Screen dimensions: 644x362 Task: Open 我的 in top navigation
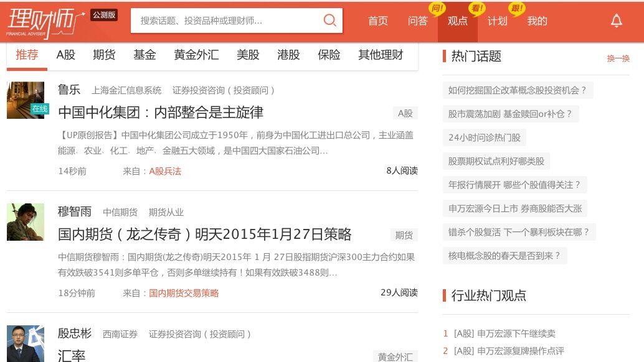537,21
